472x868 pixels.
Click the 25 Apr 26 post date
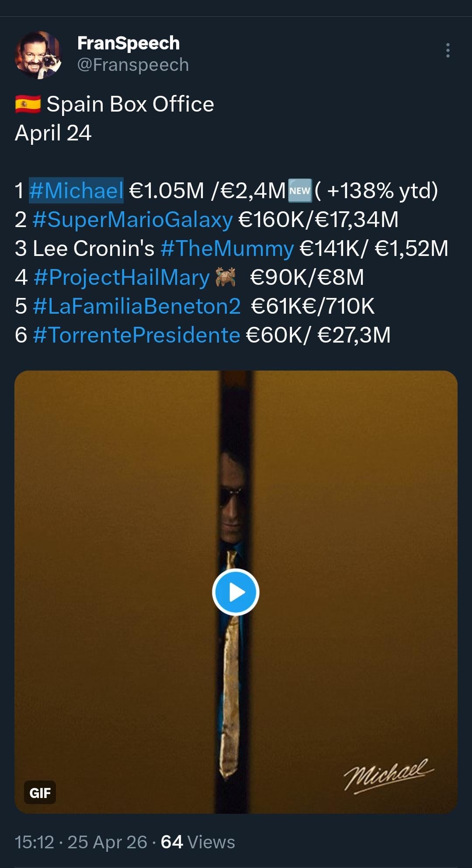point(107,842)
